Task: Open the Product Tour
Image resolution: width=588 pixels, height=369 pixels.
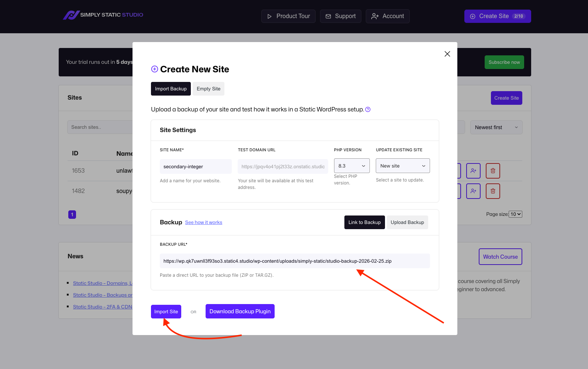Action: tap(288, 16)
